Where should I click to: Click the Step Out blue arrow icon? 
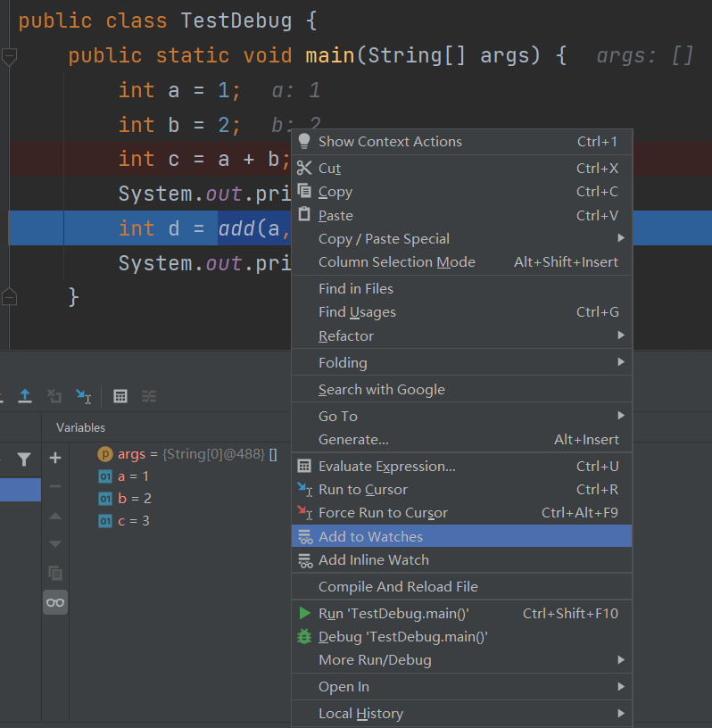coord(25,396)
